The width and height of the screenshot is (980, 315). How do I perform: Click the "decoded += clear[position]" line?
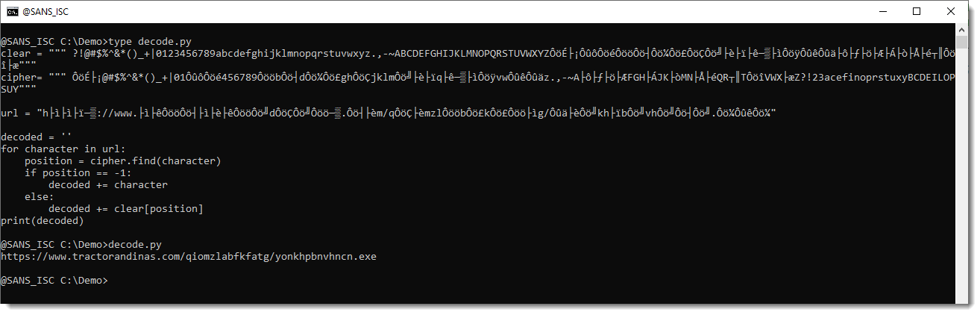coord(126,208)
